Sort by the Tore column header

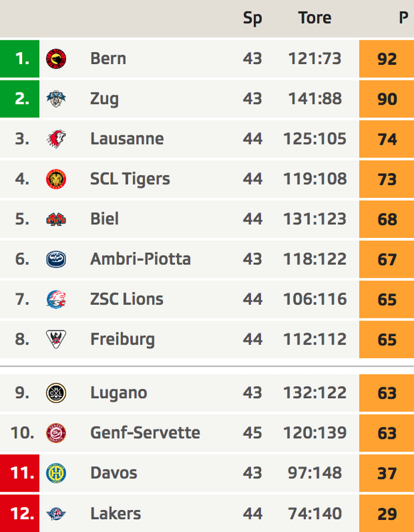pos(314,18)
